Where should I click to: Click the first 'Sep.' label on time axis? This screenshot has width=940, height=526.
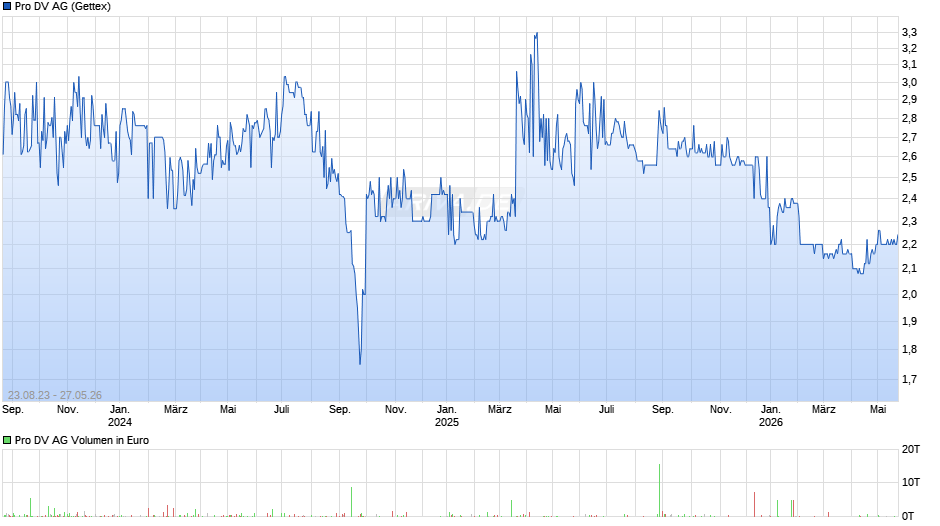click(x=13, y=410)
